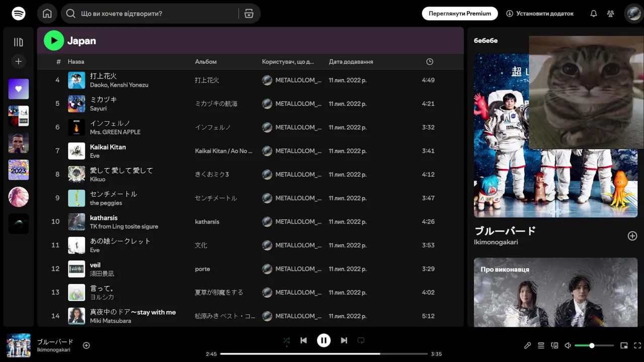Enter full screen mode

click(637, 345)
